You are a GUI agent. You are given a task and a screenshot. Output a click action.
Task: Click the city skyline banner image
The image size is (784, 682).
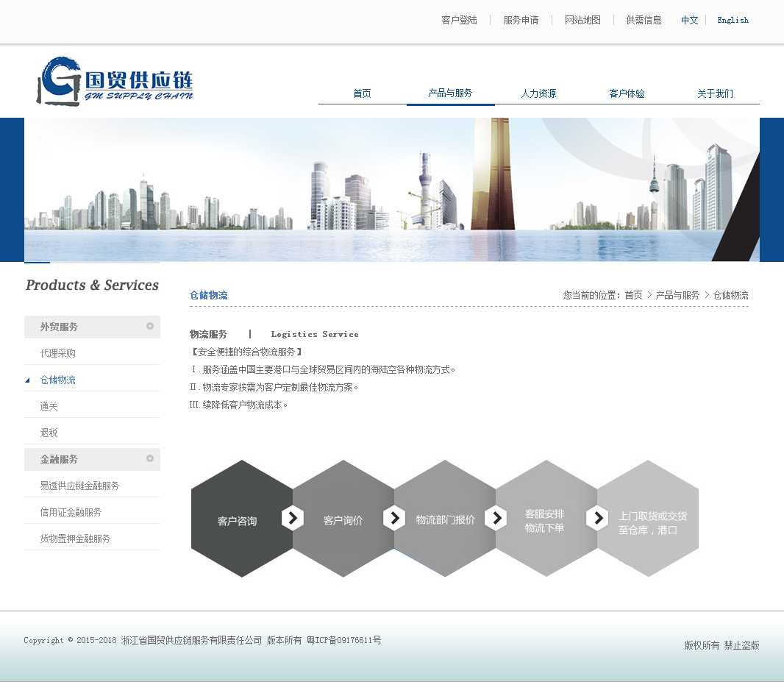pyautogui.click(x=391, y=189)
